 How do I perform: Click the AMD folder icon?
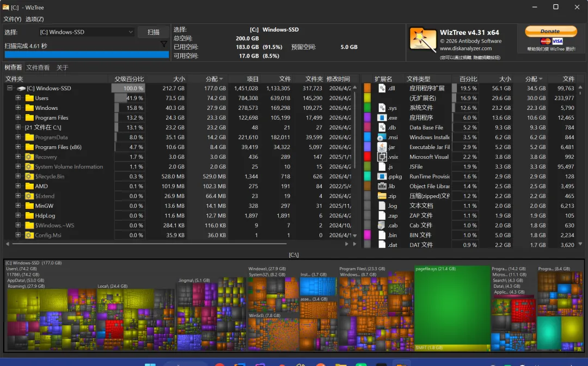(29, 186)
